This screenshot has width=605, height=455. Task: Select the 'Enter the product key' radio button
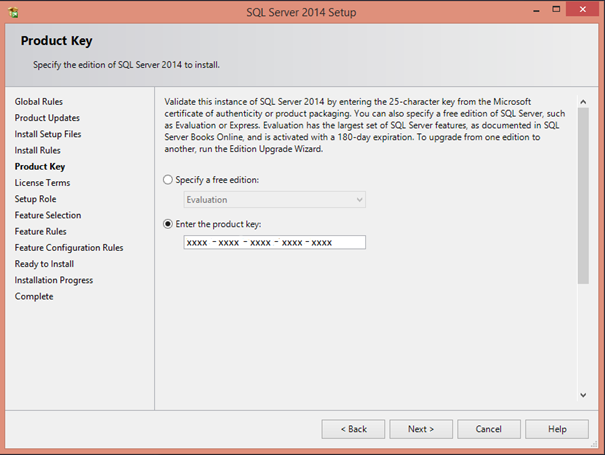[167, 224]
